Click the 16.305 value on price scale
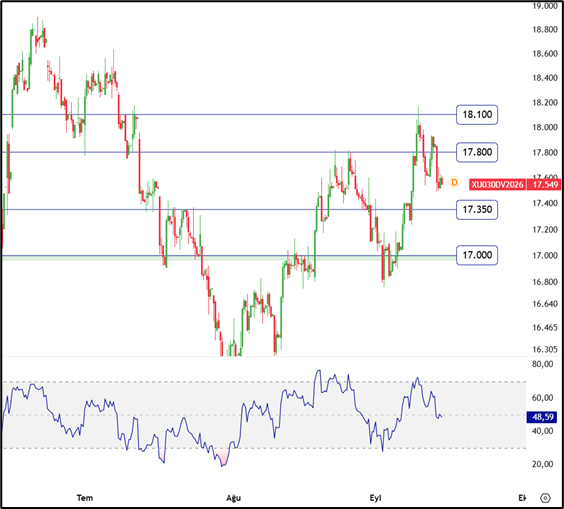 point(545,349)
